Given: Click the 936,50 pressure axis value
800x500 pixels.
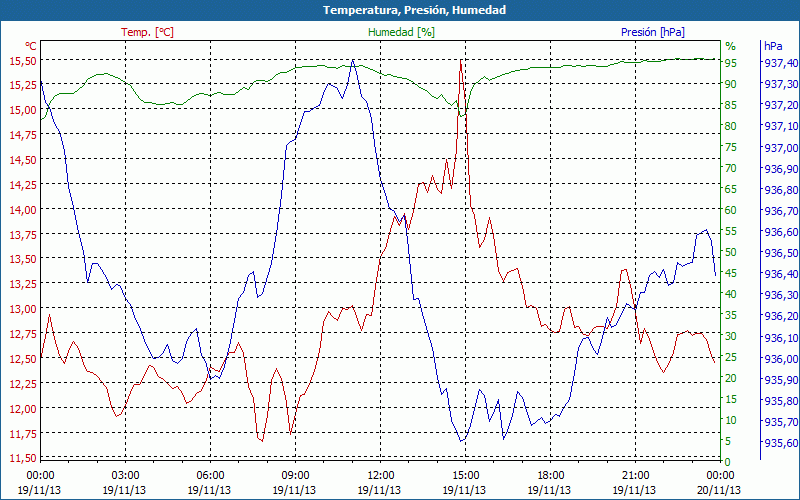Looking at the screenshot, I should (x=779, y=254).
